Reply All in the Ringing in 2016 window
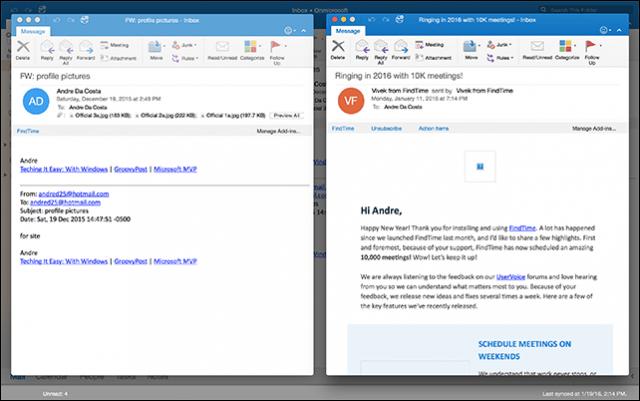Image resolution: width=640 pixels, height=401 pixels. click(x=381, y=52)
